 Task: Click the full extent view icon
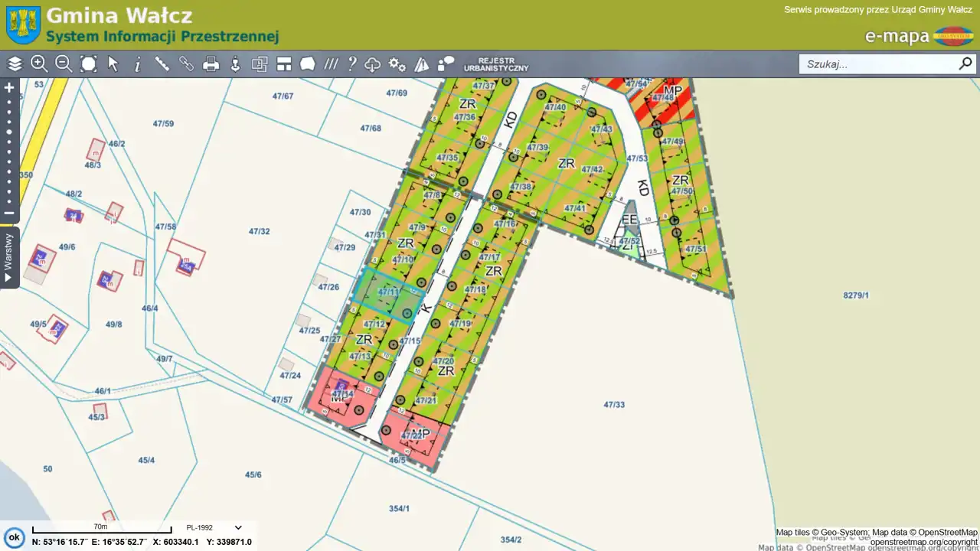[89, 64]
